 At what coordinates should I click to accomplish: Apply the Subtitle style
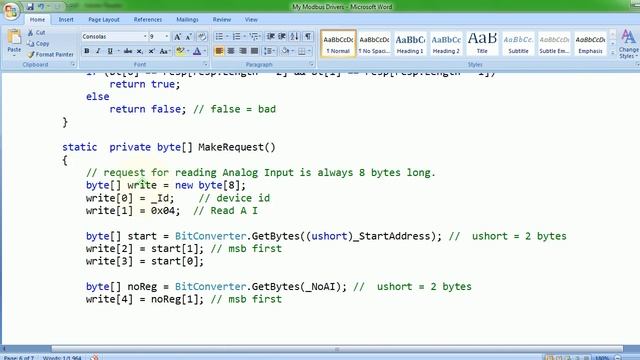518,43
